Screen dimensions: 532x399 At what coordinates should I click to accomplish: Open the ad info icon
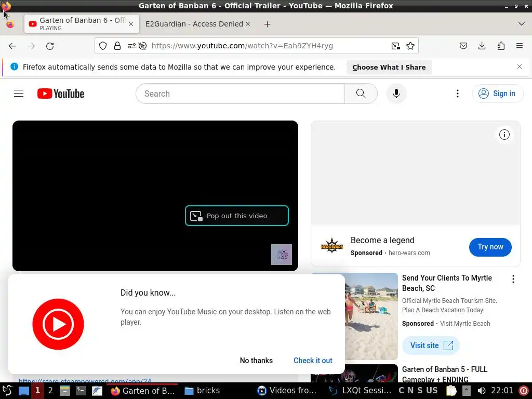click(504, 135)
